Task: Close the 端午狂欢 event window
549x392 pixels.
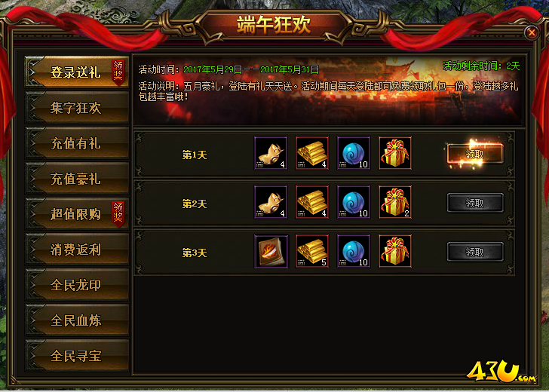Action: tap(531, 32)
